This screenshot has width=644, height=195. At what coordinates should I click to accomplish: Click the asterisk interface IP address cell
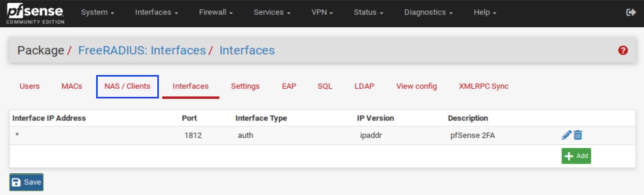click(17, 135)
